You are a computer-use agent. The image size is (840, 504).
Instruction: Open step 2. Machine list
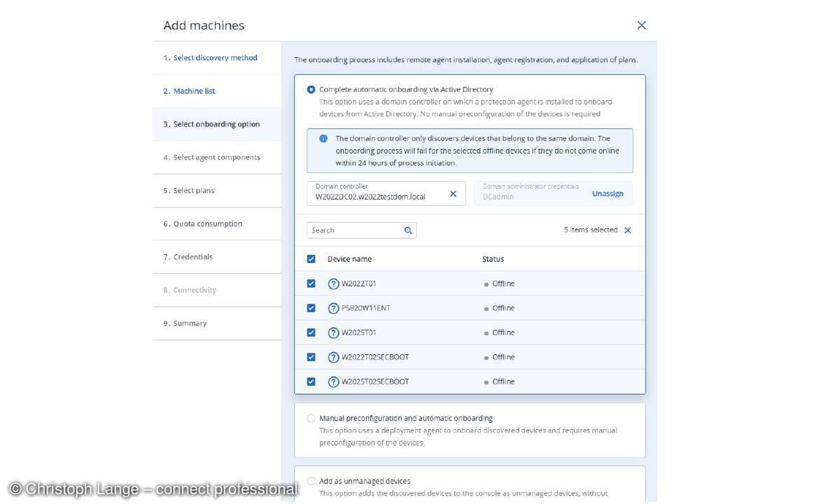click(189, 90)
